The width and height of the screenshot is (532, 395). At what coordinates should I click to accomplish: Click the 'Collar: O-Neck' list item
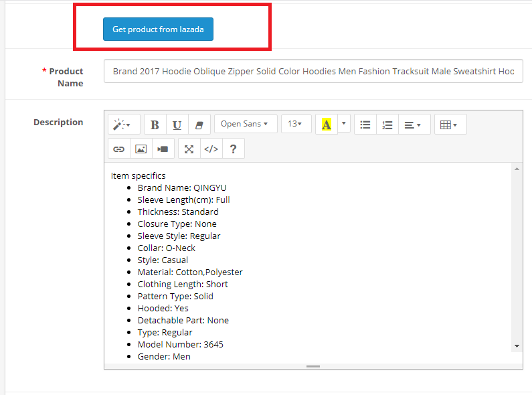click(x=166, y=248)
